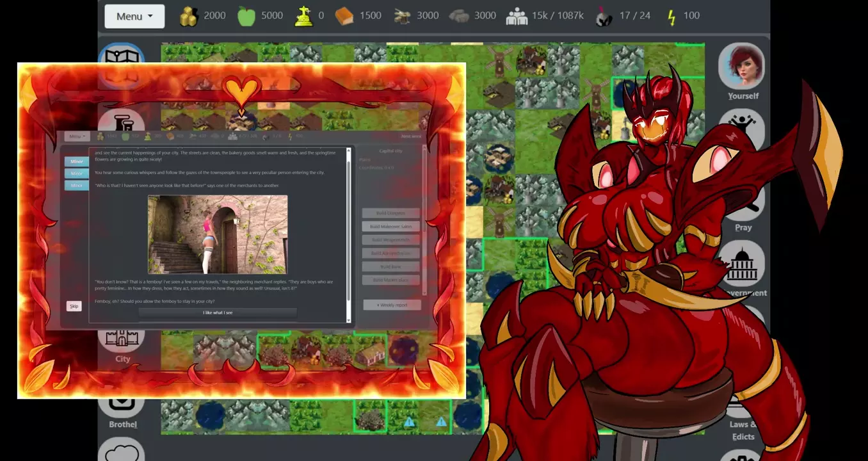Click the wood logs resource icon

(x=402, y=16)
